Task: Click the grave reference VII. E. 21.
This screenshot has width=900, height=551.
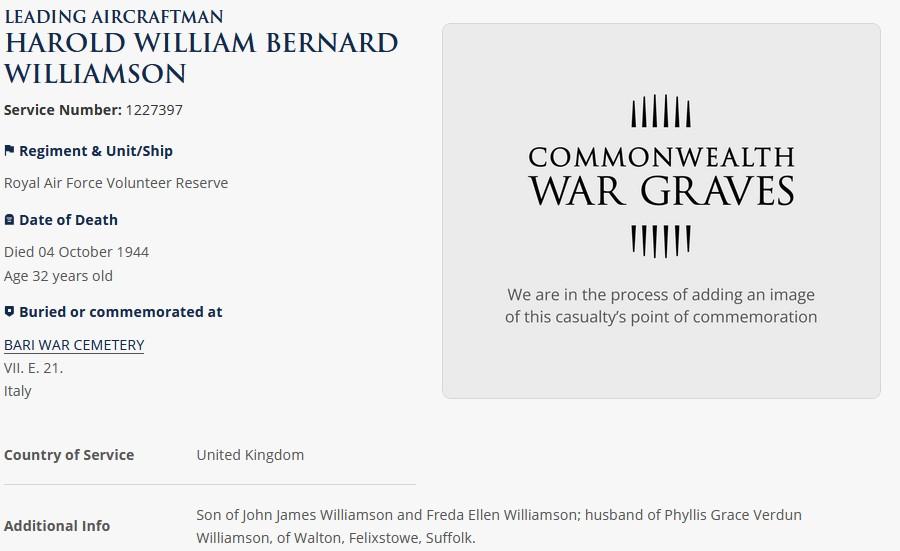Action: 33,368
